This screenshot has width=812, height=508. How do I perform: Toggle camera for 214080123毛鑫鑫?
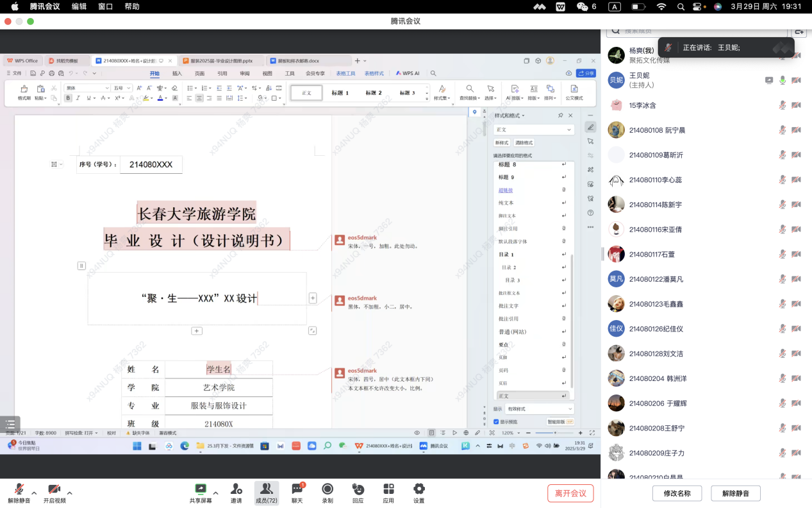pyautogui.click(x=797, y=304)
